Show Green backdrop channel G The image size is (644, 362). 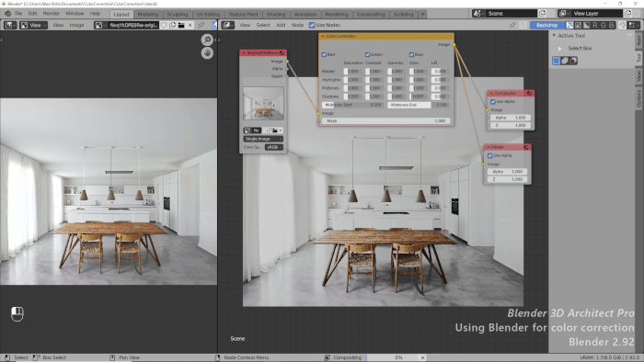pyautogui.click(x=604, y=25)
